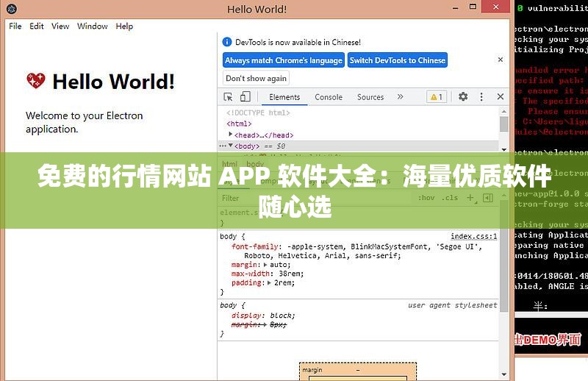Open the Edit menu

(x=37, y=26)
